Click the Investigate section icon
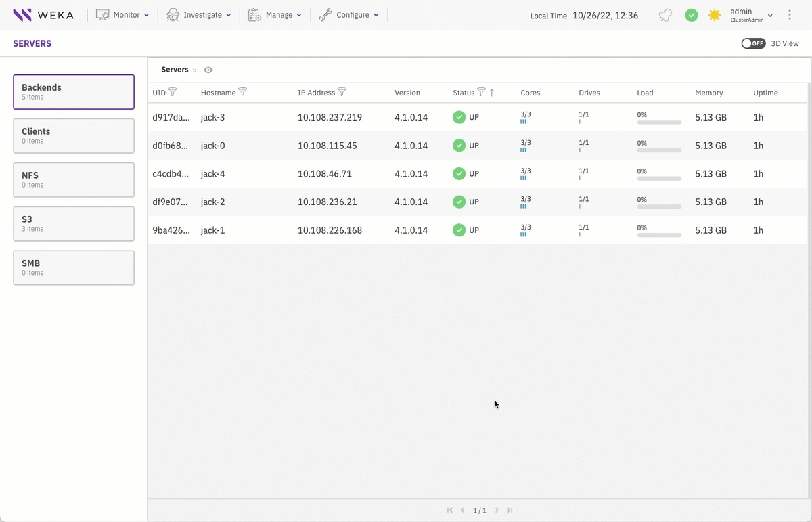The image size is (812, 522). pyautogui.click(x=173, y=14)
